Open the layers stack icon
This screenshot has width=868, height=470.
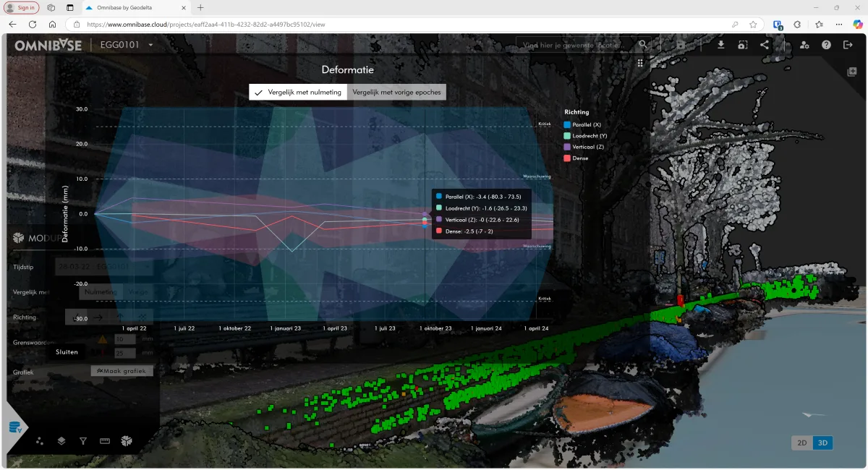pos(61,440)
